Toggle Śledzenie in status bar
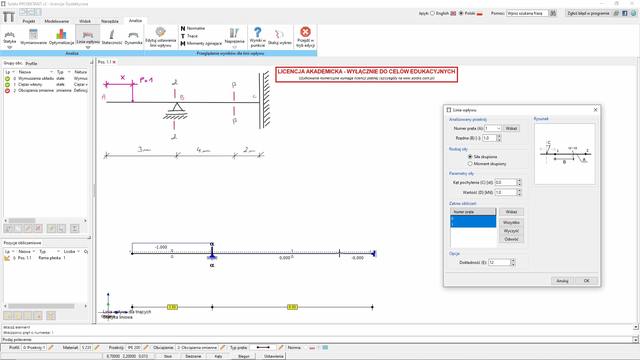The height and width of the screenshot is (360, 640). 193,356
